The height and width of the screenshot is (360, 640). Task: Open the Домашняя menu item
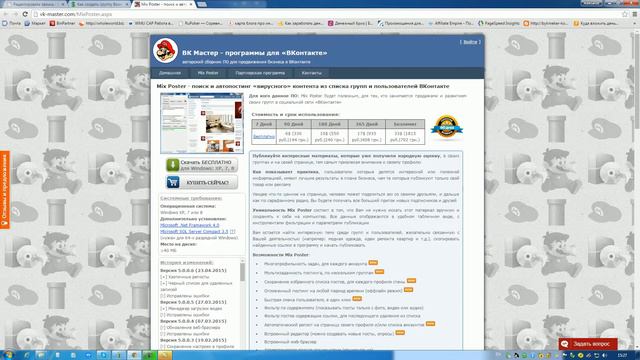pos(170,73)
